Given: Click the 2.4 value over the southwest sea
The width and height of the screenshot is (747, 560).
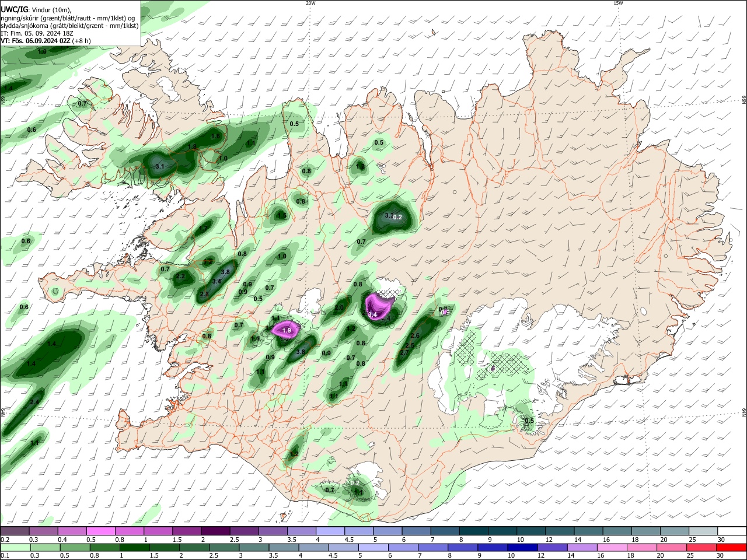Looking at the screenshot, I should point(34,402).
